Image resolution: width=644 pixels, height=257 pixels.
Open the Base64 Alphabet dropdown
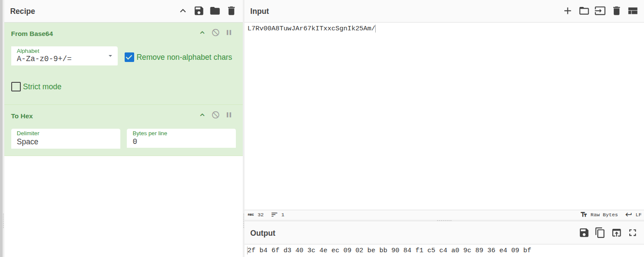[64, 56]
